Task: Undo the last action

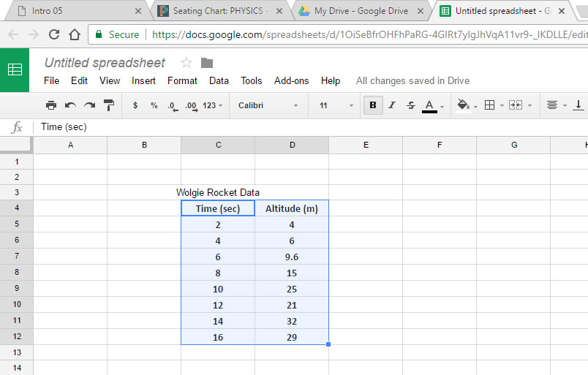Action: 70,105
